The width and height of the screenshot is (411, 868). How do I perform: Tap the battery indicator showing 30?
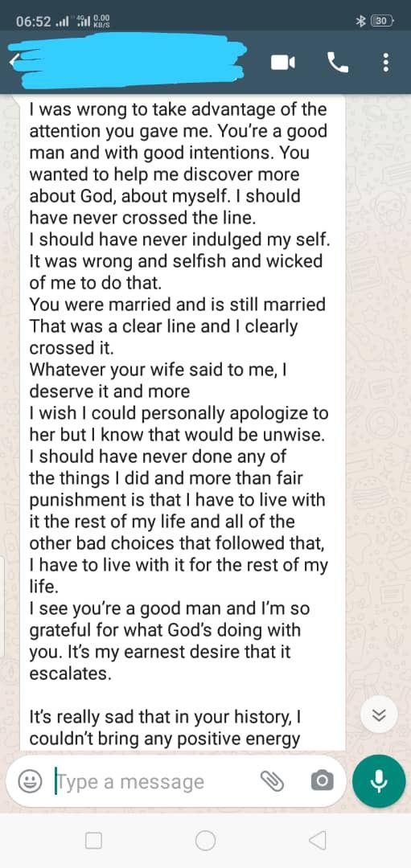382,21
